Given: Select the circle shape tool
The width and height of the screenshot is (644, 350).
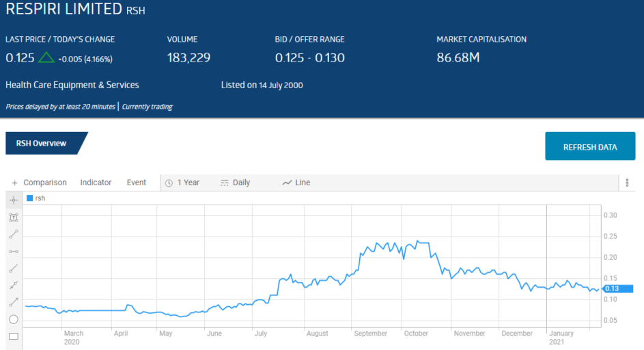Looking at the screenshot, I should (14, 319).
